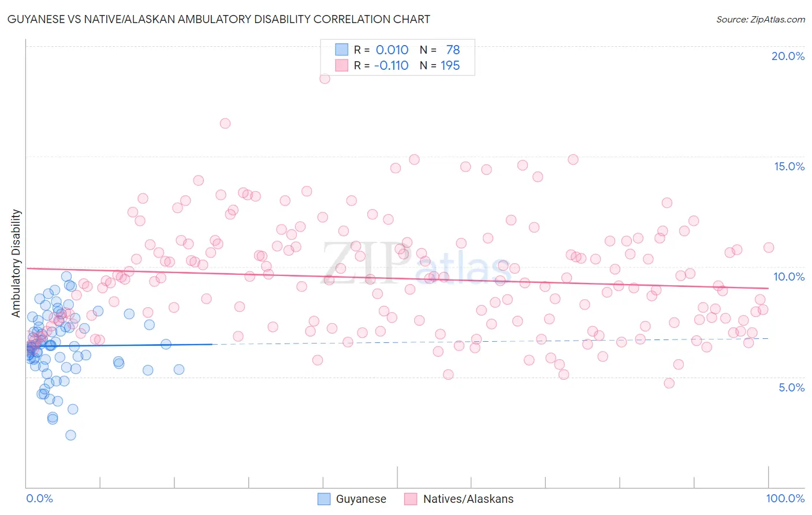Image resolution: width=812 pixels, height=515 pixels.
Task: Click the Ambulatory Disability axis label
Action: (x=16, y=263)
